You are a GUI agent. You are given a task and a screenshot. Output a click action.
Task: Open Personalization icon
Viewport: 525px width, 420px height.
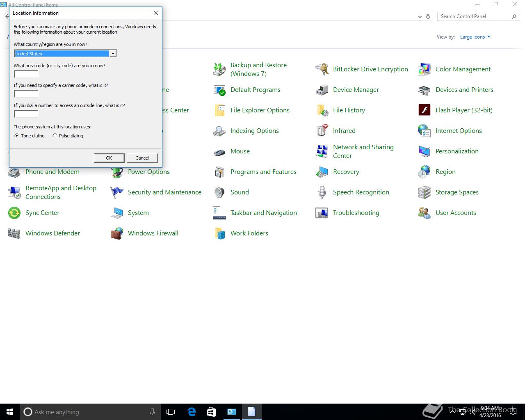pos(425,151)
